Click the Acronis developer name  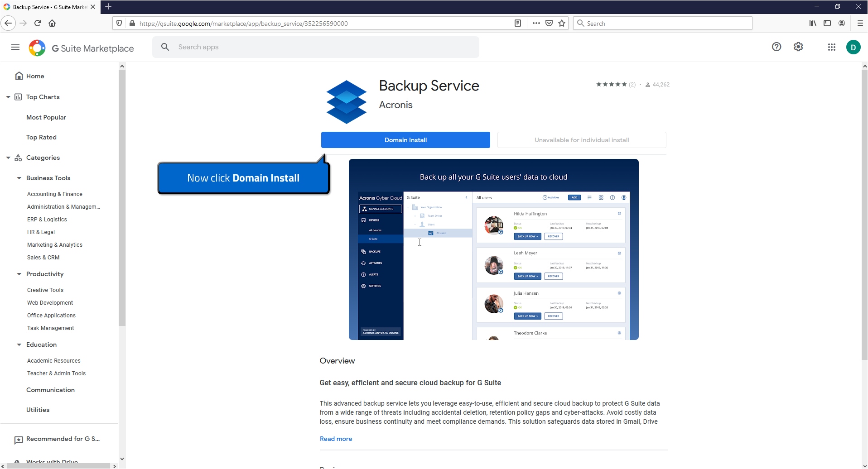[x=395, y=105]
